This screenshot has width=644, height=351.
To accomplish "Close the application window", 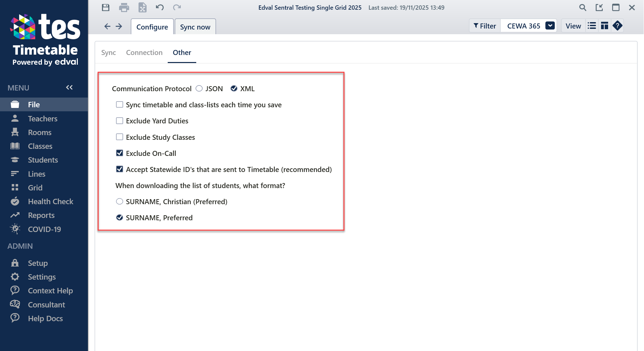I will pyautogui.click(x=632, y=7).
